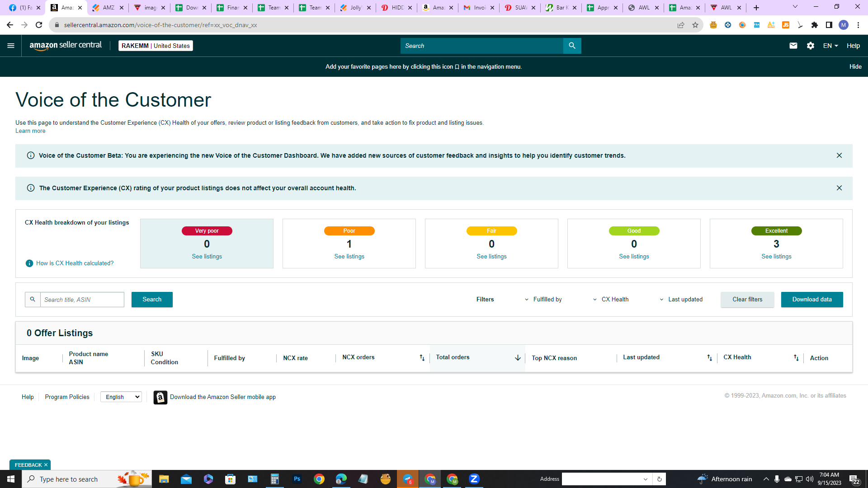Click the browser address bar URL
This screenshot has width=868, height=488.
click(x=160, y=25)
